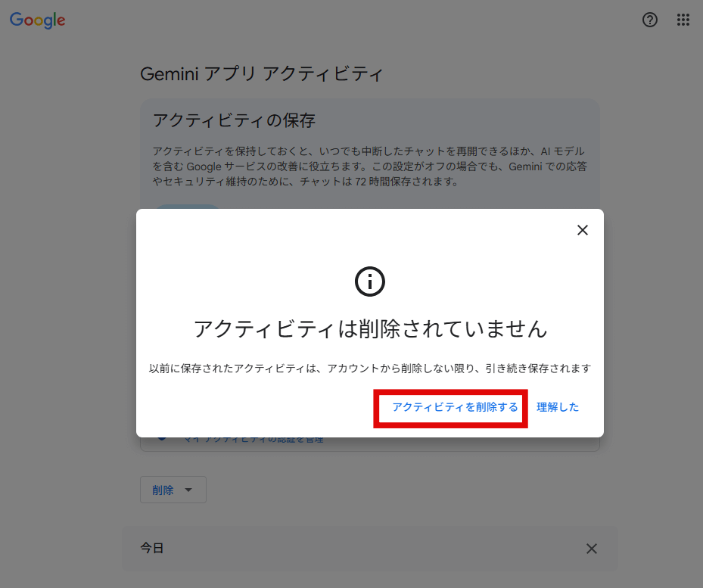
Task: Open the 削除 dropdown button
Action: [173, 490]
